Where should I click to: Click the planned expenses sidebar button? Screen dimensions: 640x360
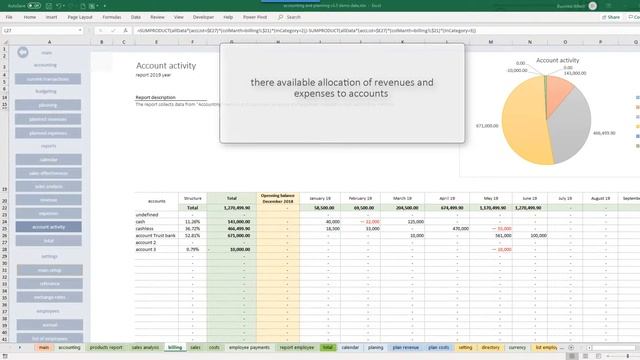point(48,133)
